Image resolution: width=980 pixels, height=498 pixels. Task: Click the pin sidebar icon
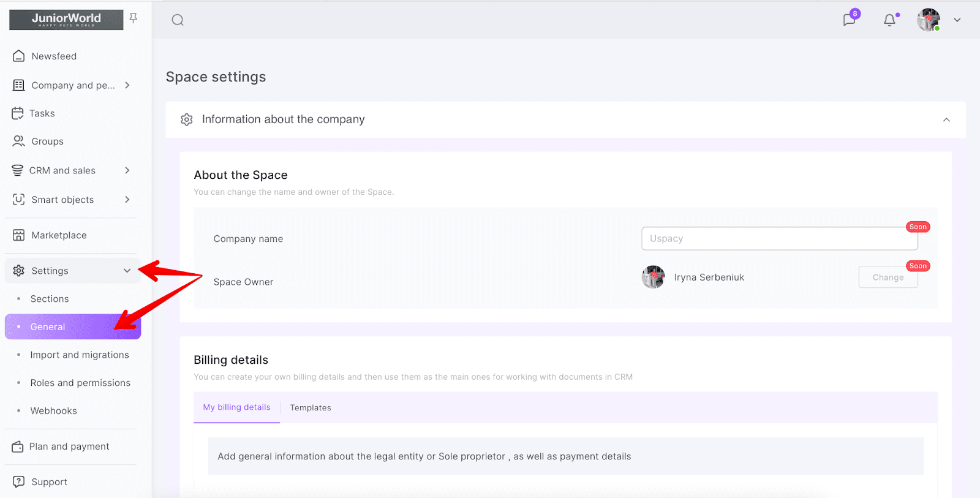[x=134, y=18]
